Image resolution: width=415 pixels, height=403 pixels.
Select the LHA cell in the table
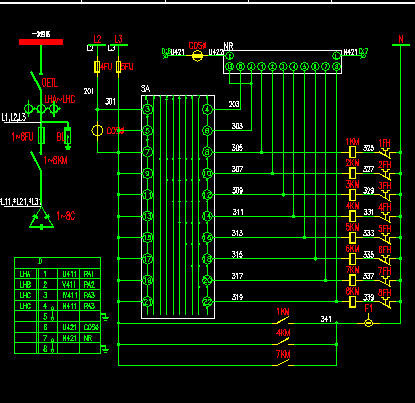[x=25, y=274]
